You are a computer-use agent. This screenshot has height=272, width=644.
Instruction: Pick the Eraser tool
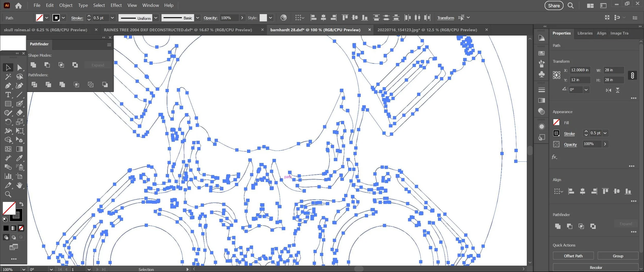[x=20, y=113]
